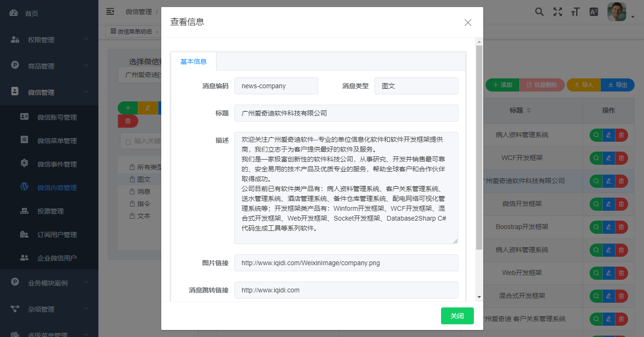Click the 微信内容管理 WordPress icon
The width and height of the screenshot is (644, 337).
point(24,187)
